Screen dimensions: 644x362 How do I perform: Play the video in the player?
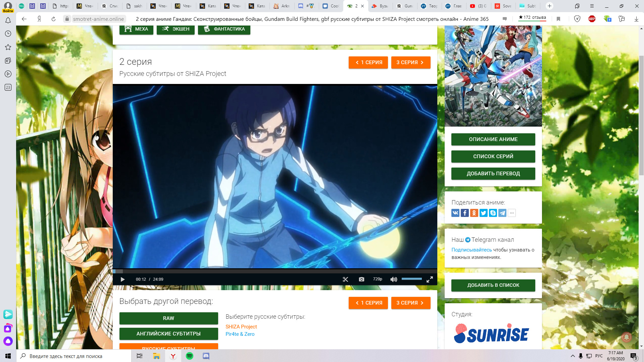[x=122, y=279]
